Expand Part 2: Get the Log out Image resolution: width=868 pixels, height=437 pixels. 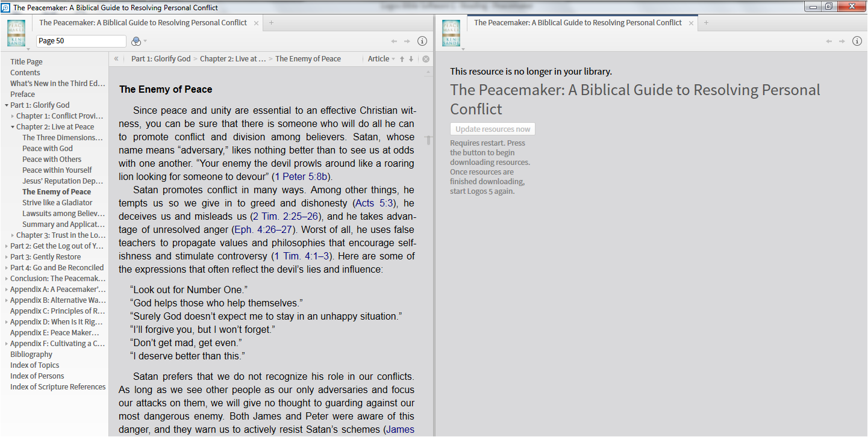point(7,246)
